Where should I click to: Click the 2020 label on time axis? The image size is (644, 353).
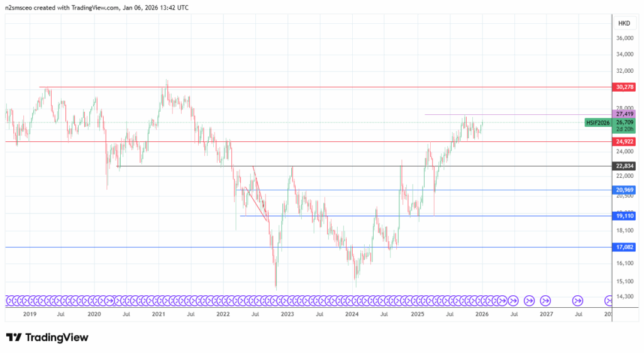94,313
